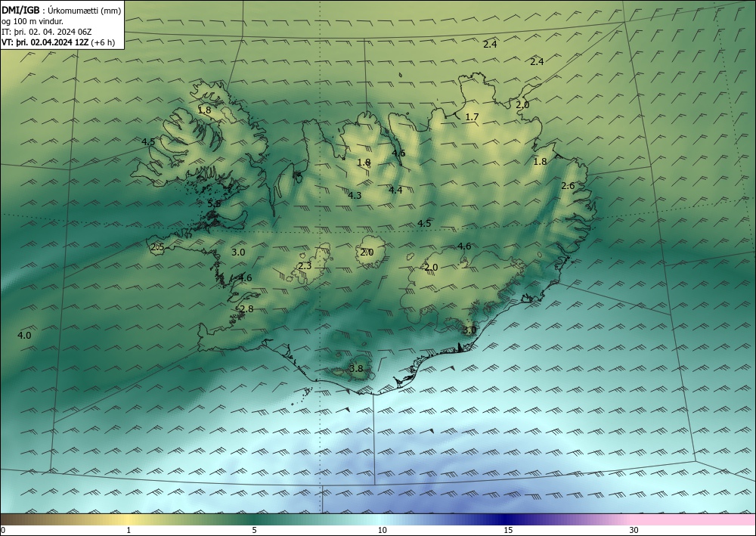The image size is (756, 536).
Task: Click the 'og 100 m vindur.' legend line
Action: pos(33,21)
